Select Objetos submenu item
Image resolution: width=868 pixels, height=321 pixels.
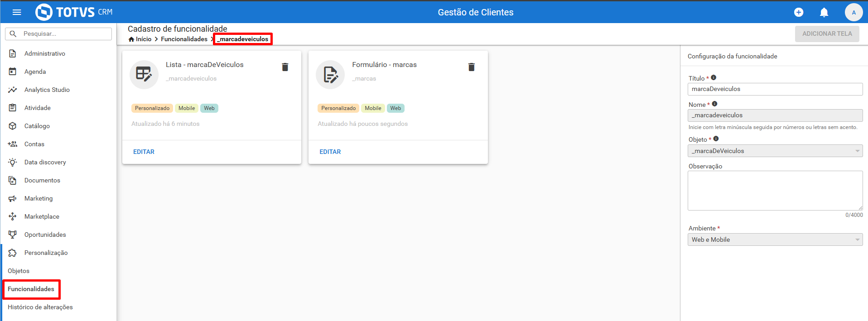(19, 271)
